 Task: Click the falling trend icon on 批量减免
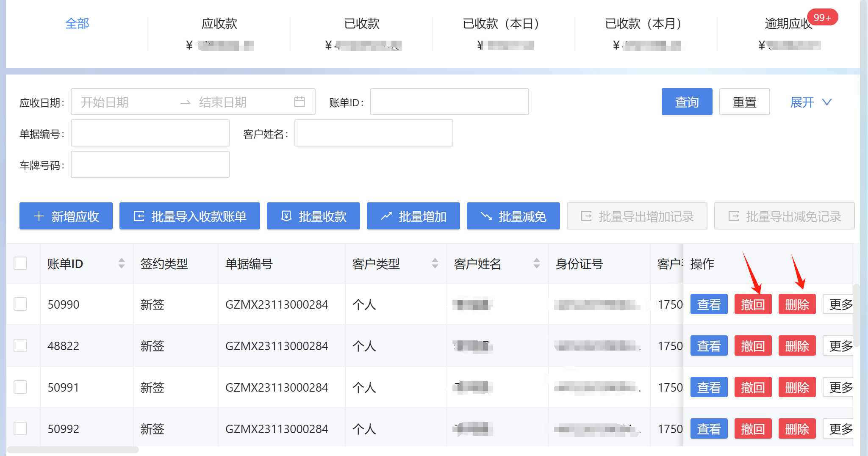[486, 216]
